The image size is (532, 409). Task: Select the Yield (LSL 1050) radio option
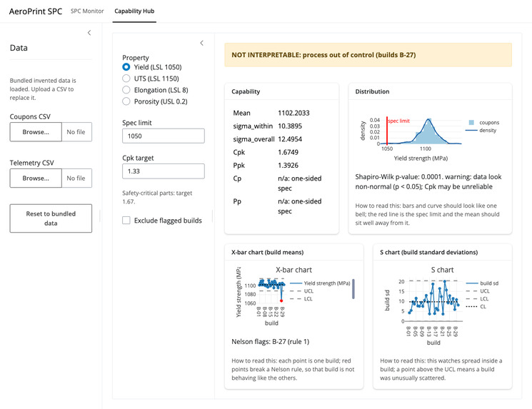click(x=126, y=67)
